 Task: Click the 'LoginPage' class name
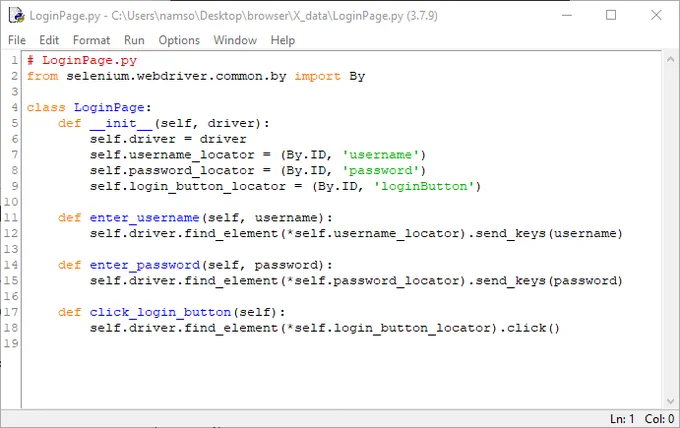(109, 108)
